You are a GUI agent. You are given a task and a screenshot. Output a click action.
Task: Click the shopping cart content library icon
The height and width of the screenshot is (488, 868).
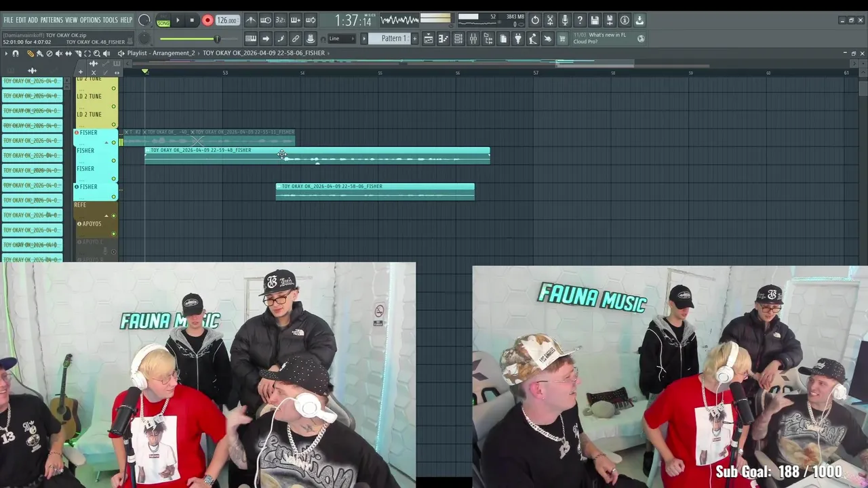click(562, 39)
